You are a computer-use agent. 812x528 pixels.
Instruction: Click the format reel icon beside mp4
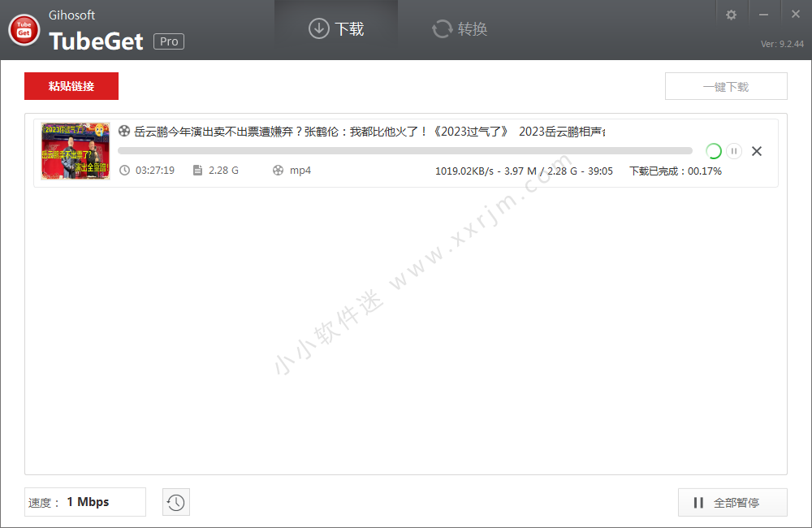(278, 171)
